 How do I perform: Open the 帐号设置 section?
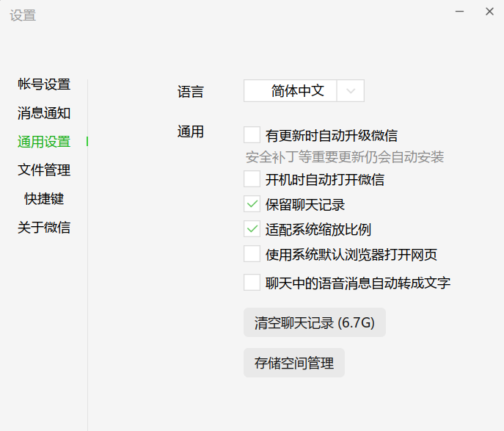click(44, 84)
